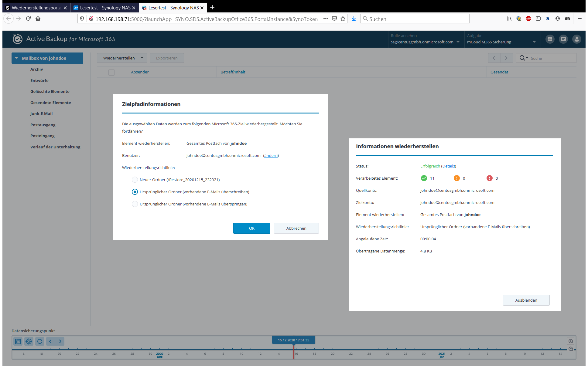
Task: Click the 15.12.2020 timeline marker
Action: click(x=293, y=340)
